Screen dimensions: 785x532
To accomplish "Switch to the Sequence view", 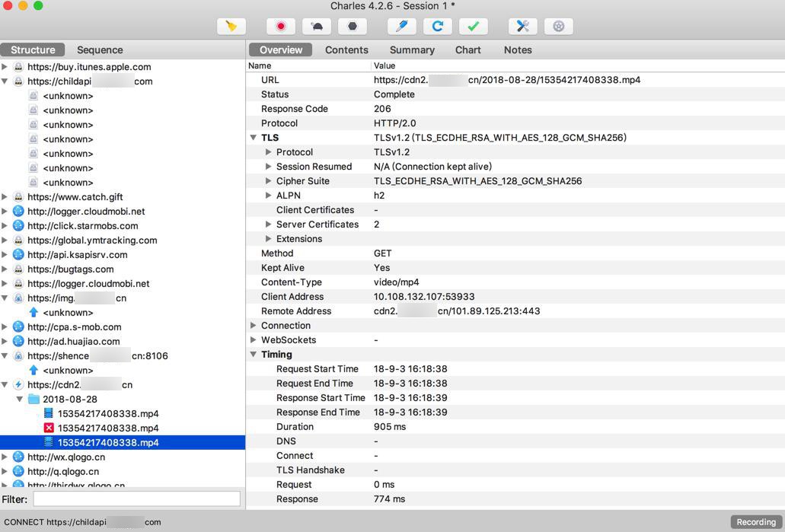I will click(x=100, y=49).
